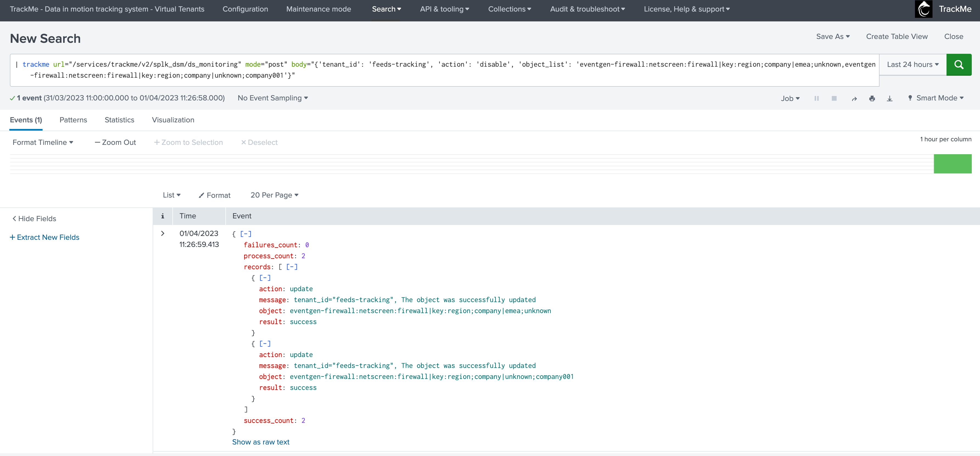The image size is (980, 456).
Task: Select the green timeline bar
Action: (952, 164)
